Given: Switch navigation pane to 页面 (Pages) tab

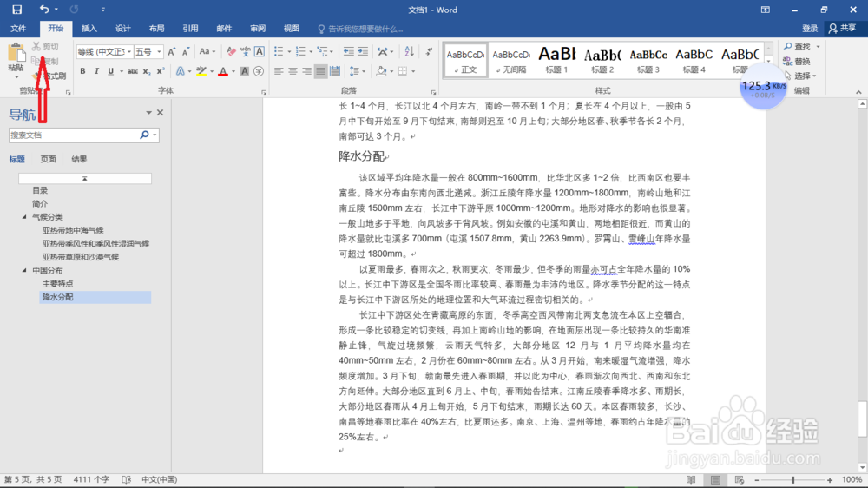Looking at the screenshot, I should (x=48, y=159).
